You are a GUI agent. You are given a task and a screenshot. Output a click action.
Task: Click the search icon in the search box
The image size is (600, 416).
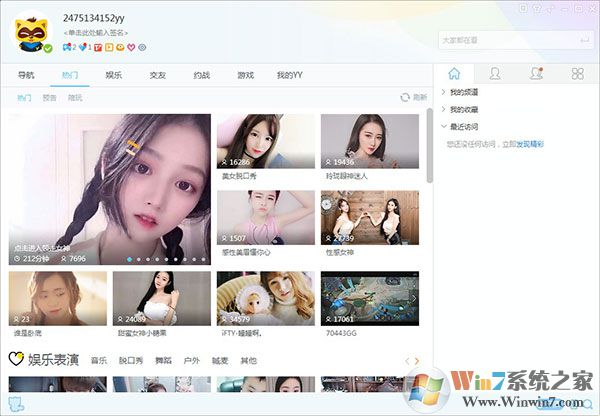point(583,40)
